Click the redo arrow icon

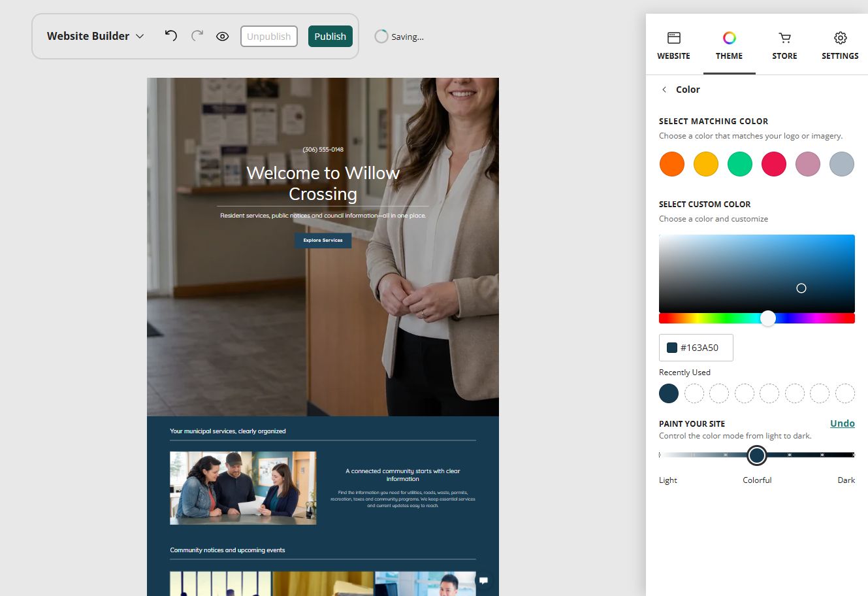197,36
